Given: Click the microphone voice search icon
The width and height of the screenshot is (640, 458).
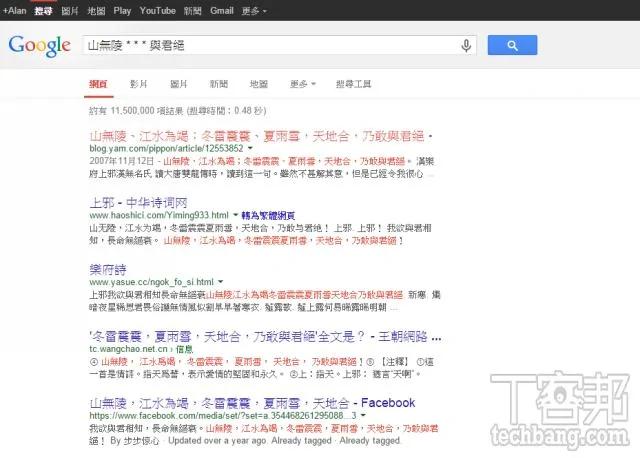Looking at the screenshot, I should 466,45.
